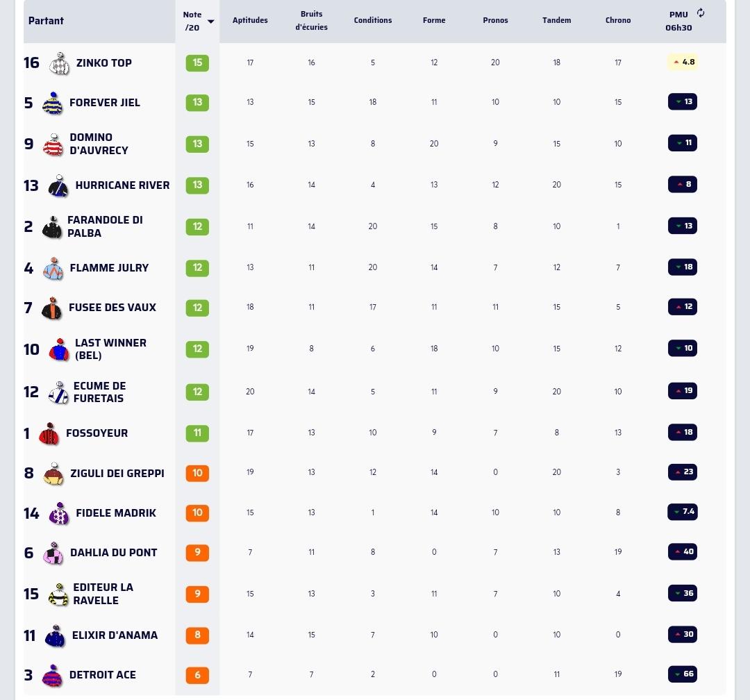Screen dimensions: 750x700
Task: Click Elixir d'Anama's orange note badge 8
Action: (197, 635)
